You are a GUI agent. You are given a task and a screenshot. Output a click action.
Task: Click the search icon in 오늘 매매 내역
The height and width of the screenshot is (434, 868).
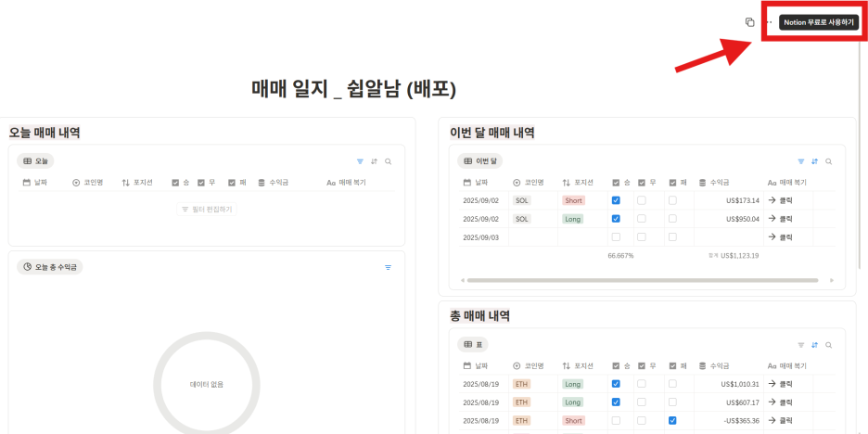(x=388, y=161)
